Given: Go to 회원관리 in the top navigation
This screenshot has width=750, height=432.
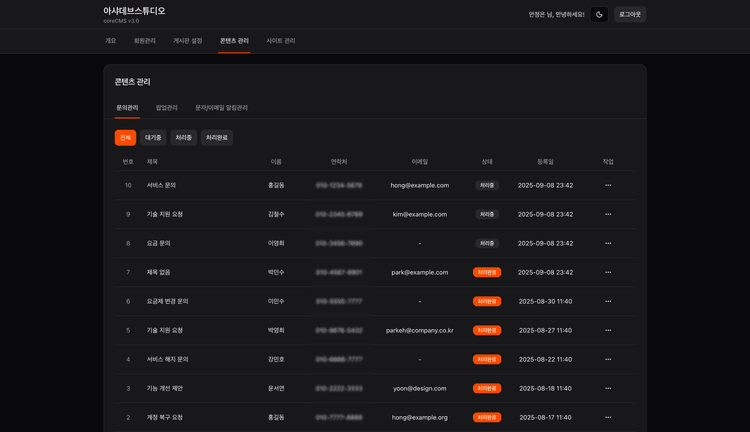Looking at the screenshot, I should tap(145, 41).
